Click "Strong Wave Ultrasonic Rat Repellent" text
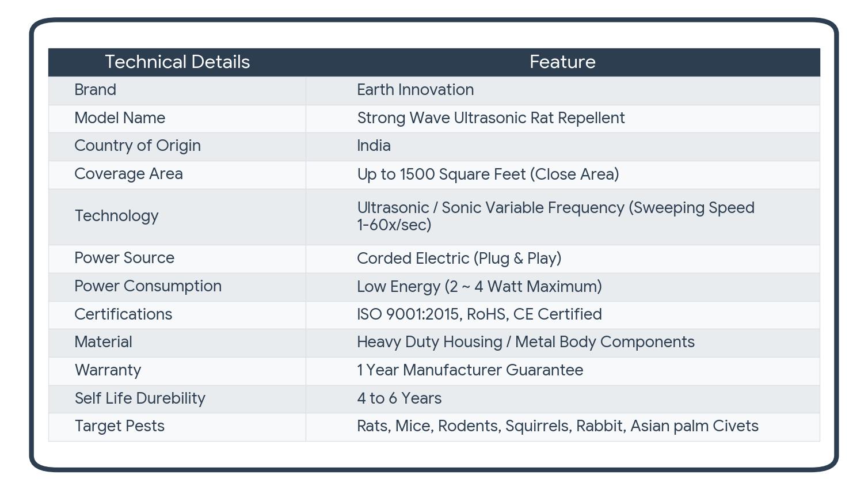 click(490, 118)
